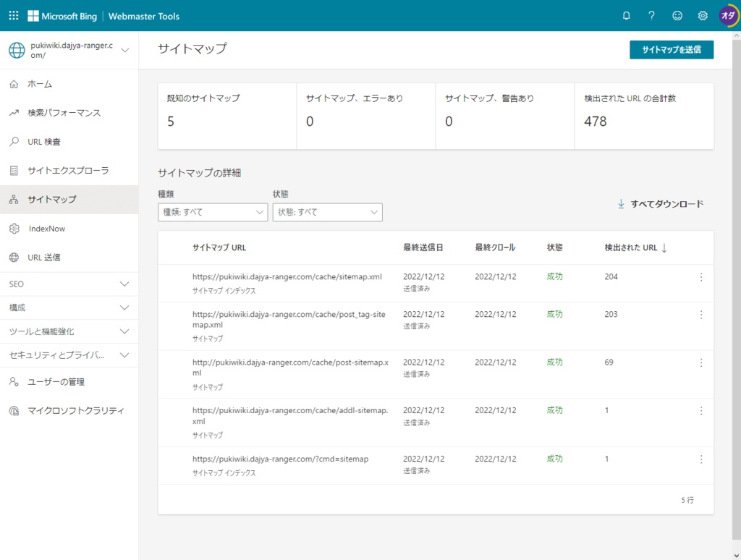The image size is (741, 560).
Task: Open the 種類 filter dropdown
Action: point(212,212)
